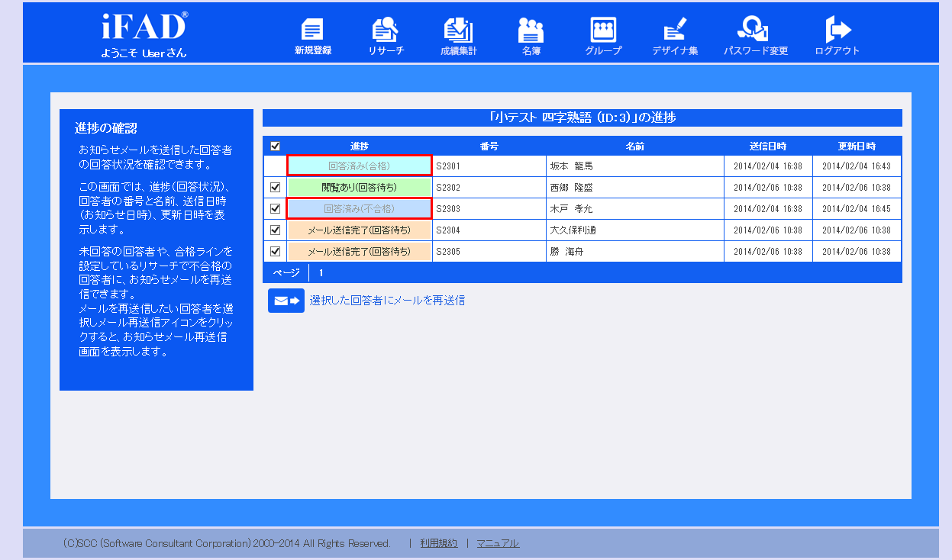Open the リサーチ research icon

coord(386,31)
